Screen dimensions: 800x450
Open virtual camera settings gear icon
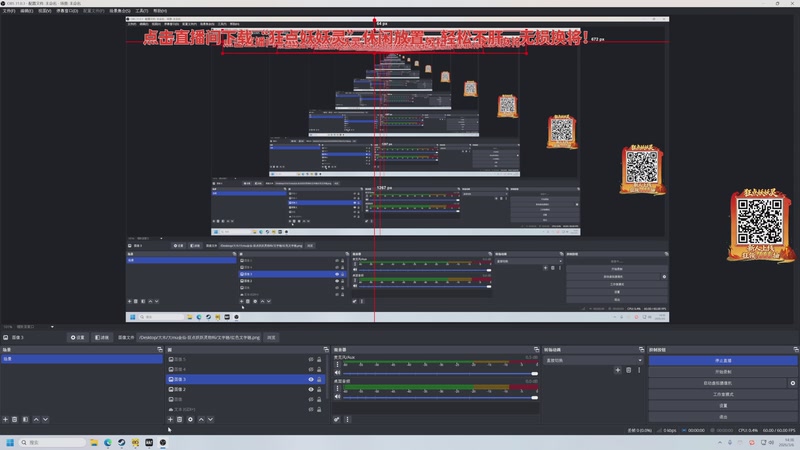click(793, 383)
